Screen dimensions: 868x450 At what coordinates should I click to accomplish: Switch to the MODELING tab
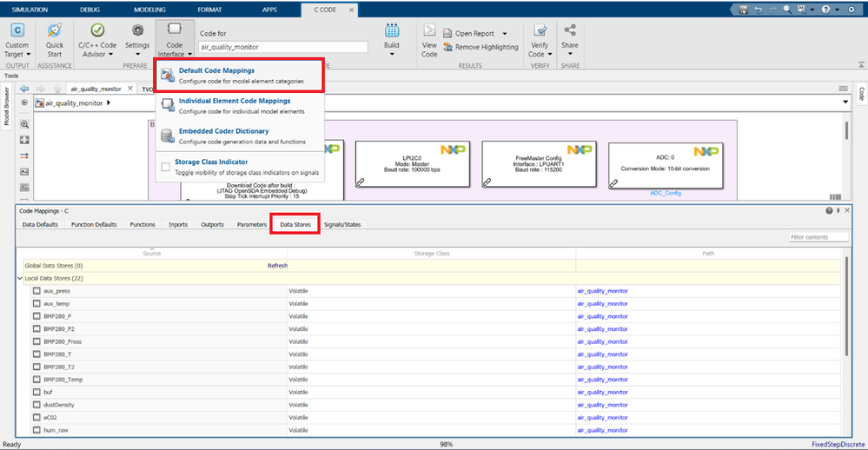pos(149,10)
